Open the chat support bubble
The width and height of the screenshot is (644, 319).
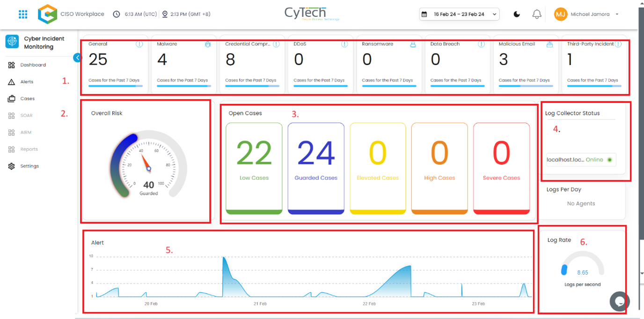[x=620, y=302]
